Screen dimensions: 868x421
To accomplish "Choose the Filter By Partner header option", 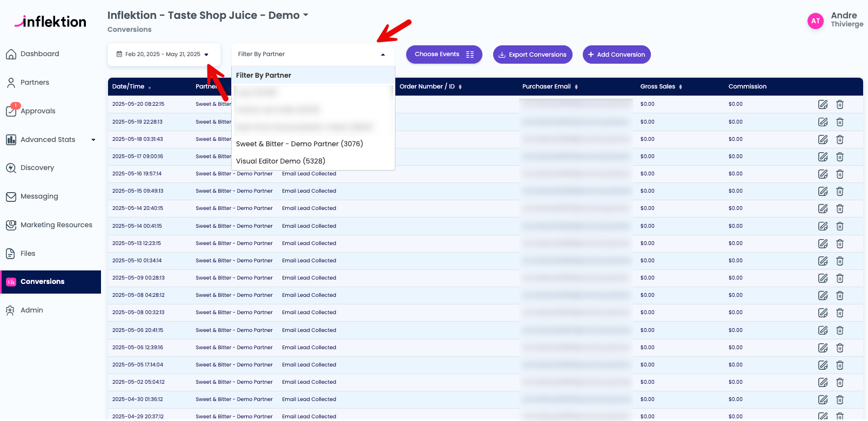I will tap(313, 75).
